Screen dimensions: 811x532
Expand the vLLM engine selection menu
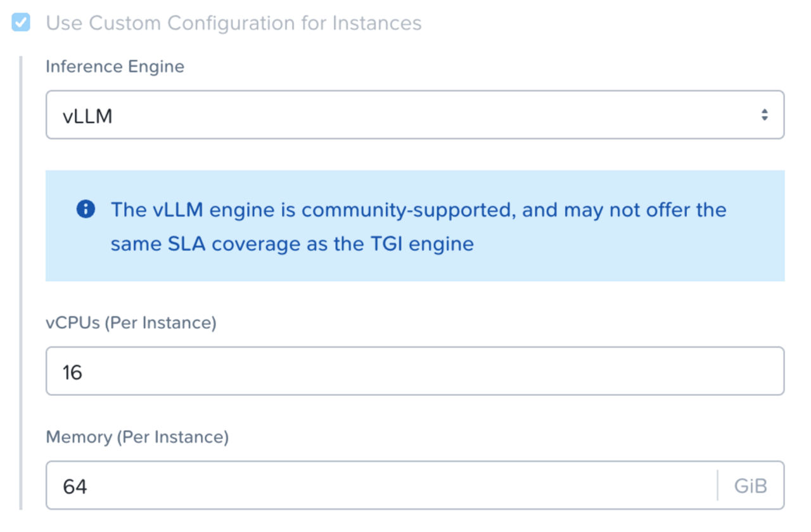pyautogui.click(x=415, y=115)
